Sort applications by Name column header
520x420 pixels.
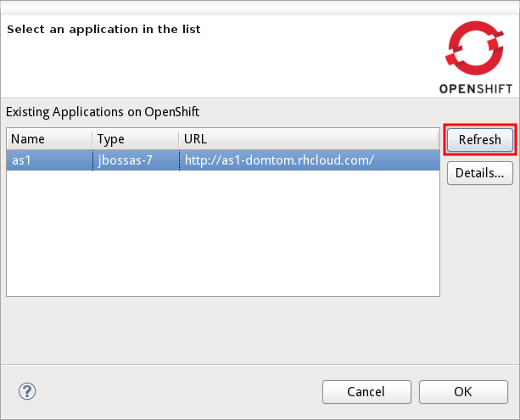click(49, 139)
